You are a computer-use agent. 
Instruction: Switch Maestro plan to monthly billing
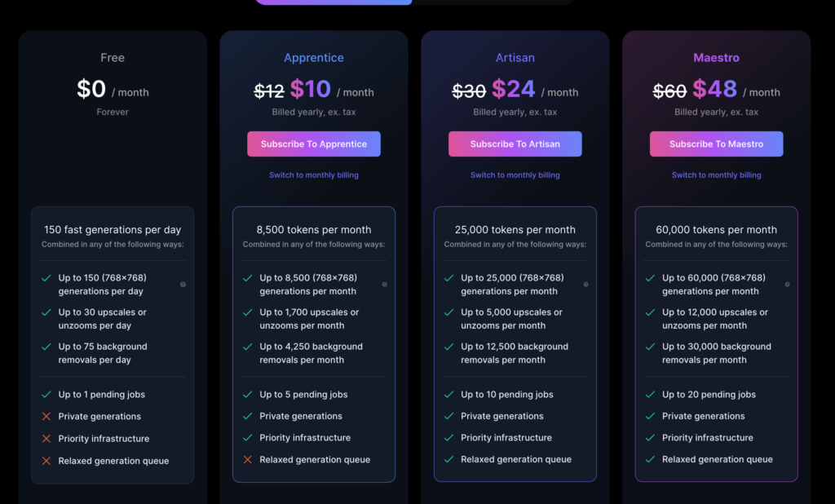tap(716, 175)
